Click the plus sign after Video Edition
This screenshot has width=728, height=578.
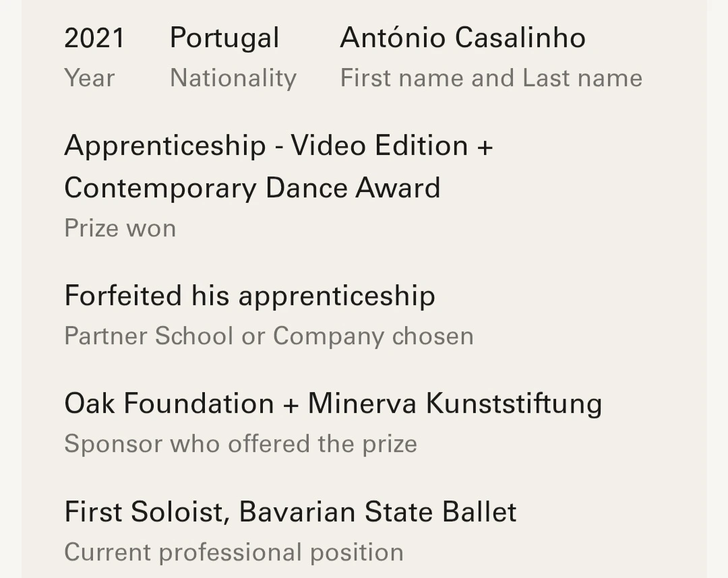pyautogui.click(x=485, y=147)
